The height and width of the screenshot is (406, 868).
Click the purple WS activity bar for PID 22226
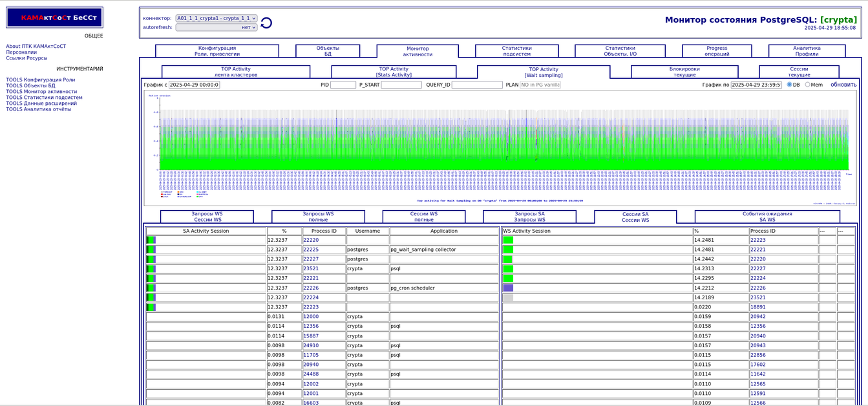(508, 288)
